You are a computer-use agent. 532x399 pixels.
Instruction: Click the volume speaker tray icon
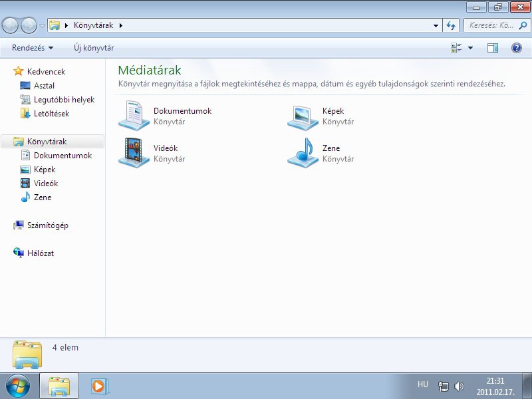click(459, 386)
